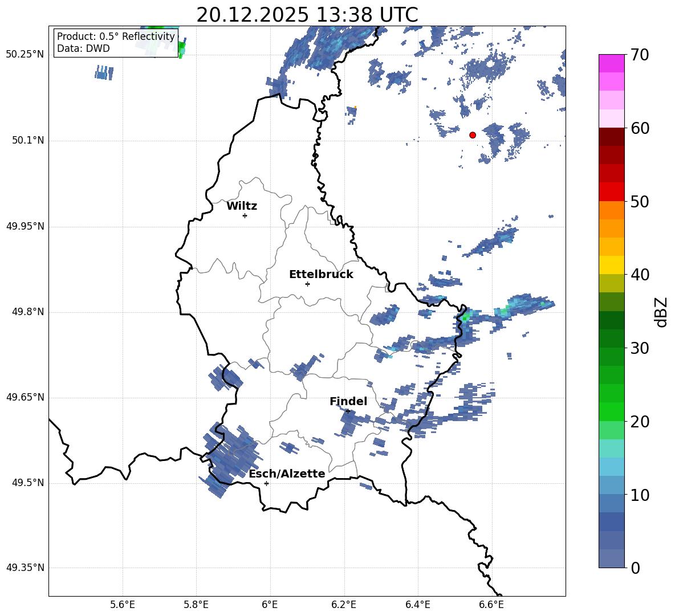Click the 6.2°E longitude label
This screenshot has height=616, width=675.
click(344, 605)
